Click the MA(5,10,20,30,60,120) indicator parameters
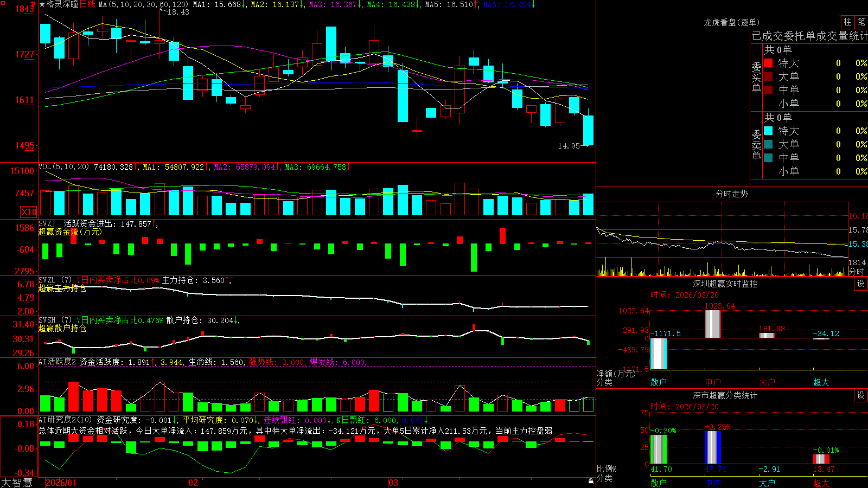Screen dimensions: 868x488 pyautogui.click(x=143, y=4)
